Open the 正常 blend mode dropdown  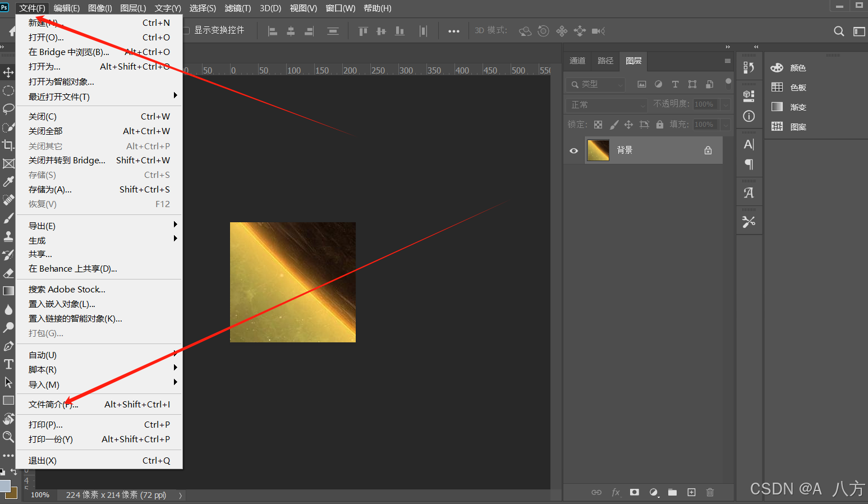[x=607, y=105]
